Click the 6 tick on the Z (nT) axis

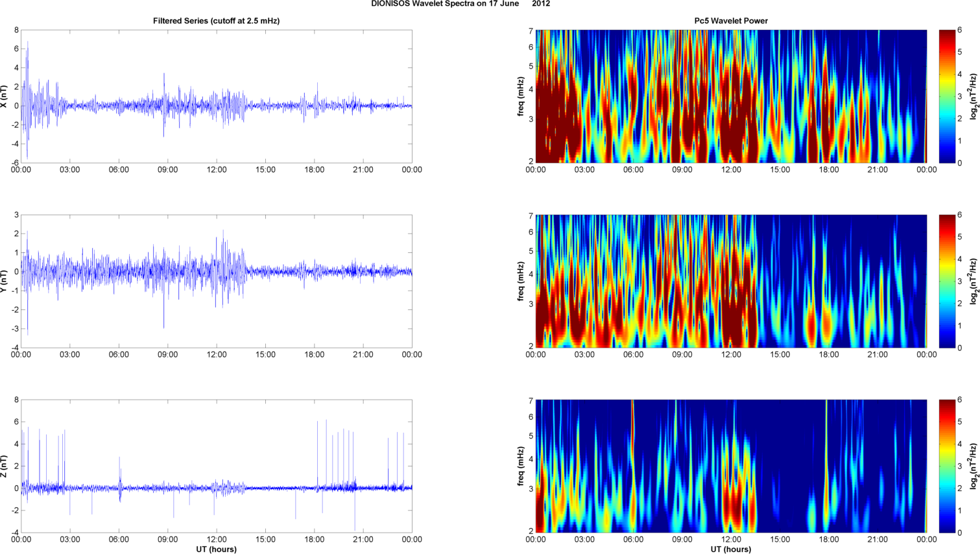pyautogui.click(x=16, y=422)
